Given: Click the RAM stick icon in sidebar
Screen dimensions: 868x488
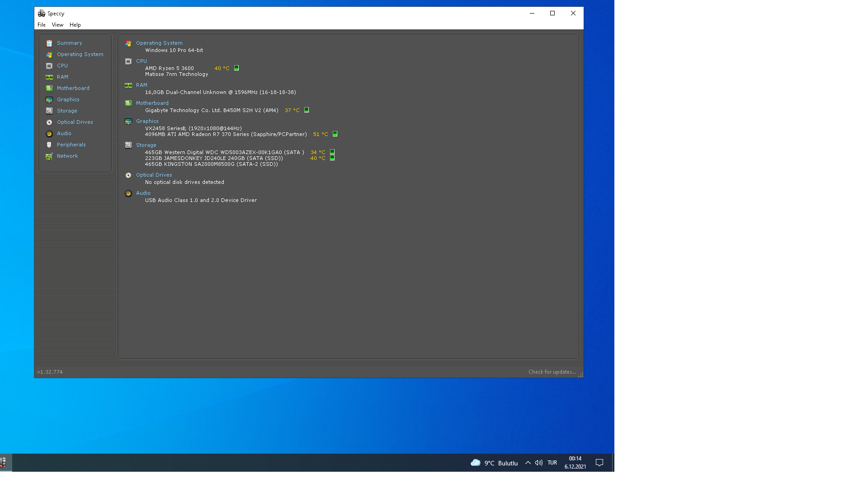Looking at the screenshot, I should coord(49,77).
